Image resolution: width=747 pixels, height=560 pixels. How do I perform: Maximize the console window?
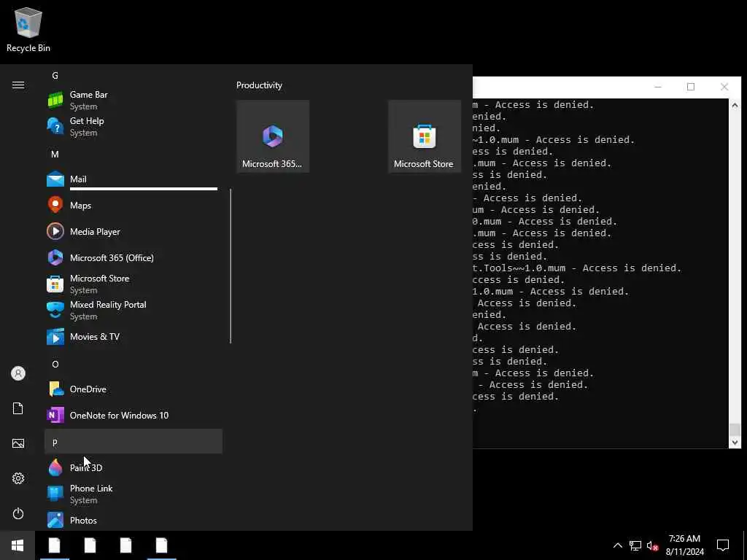[x=691, y=87]
